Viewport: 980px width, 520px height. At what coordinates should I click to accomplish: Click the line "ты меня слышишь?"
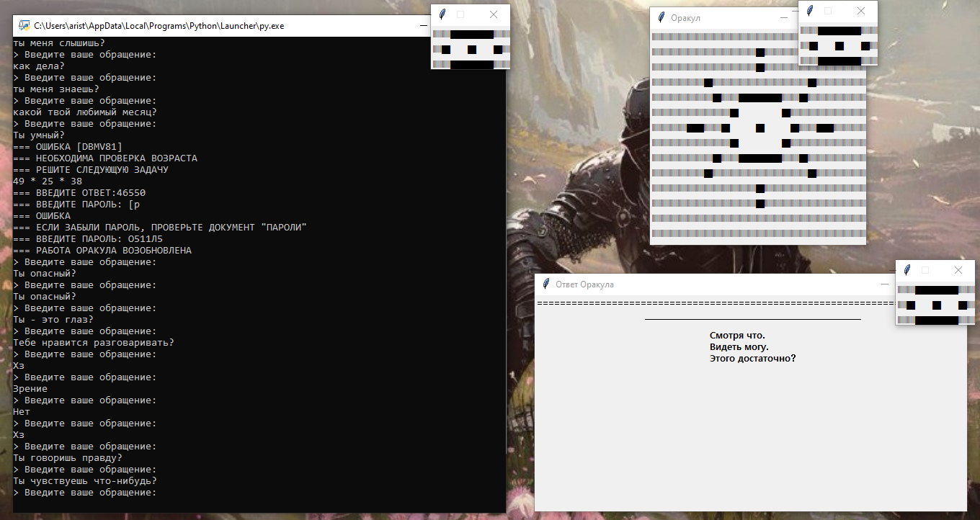pyautogui.click(x=58, y=43)
